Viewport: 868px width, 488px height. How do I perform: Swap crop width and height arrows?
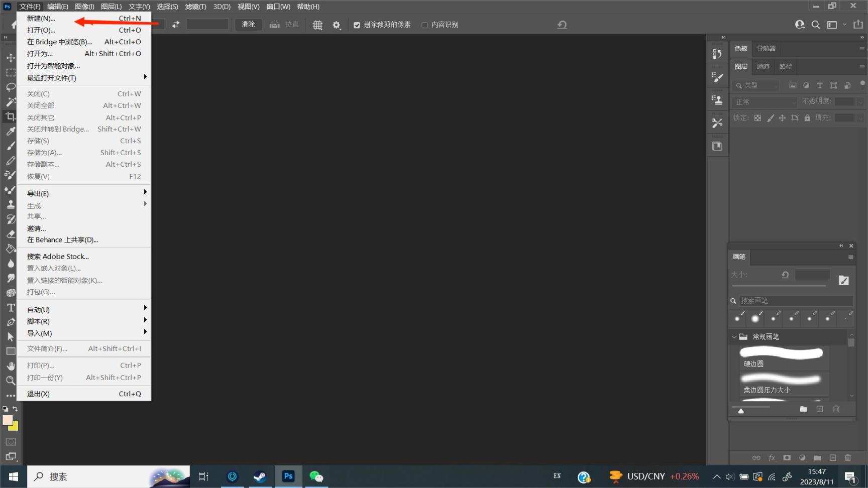tap(176, 24)
